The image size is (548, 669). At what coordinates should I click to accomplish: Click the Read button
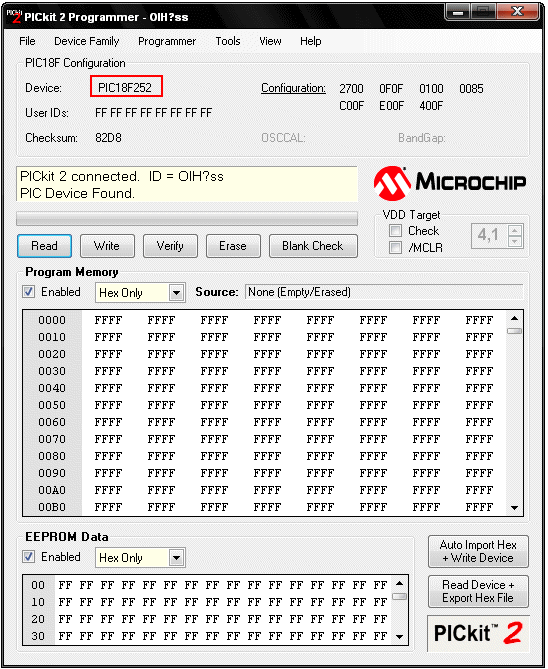pos(44,246)
